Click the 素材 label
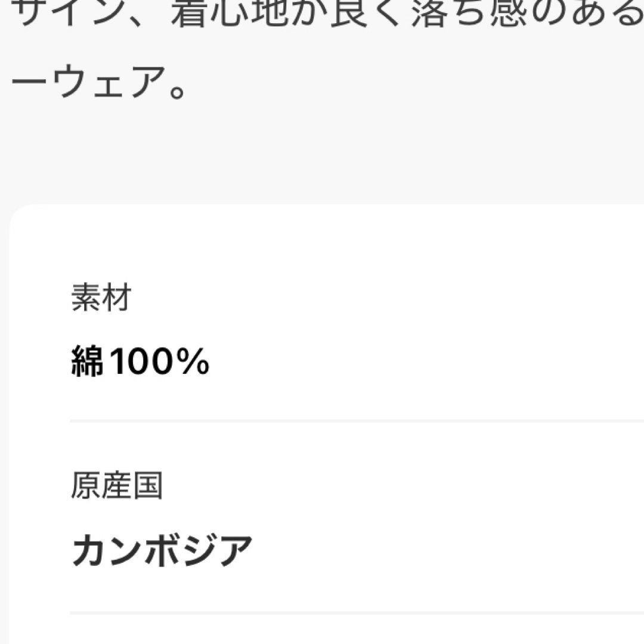644x644 pixels. (x=101, y=298)
